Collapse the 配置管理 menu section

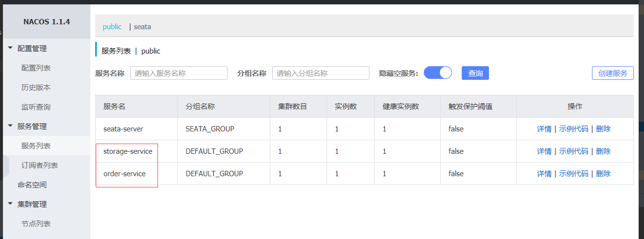(32, 49)
